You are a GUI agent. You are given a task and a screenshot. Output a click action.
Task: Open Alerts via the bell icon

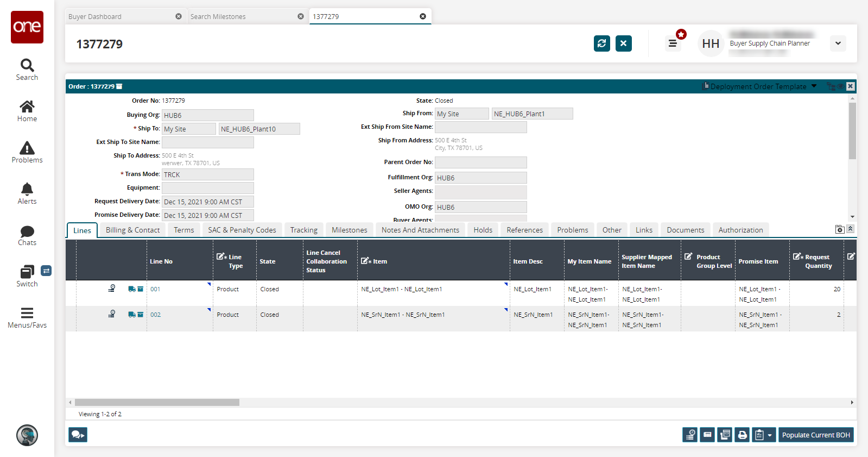pos(27,193)
